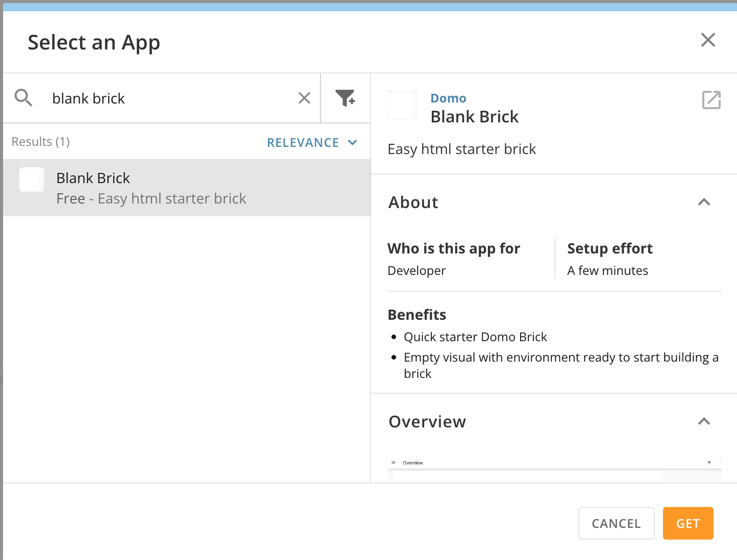
Task: Open the RELEVANCE sort dropdown
Action: pyautogui.click(x=312, y=143)
